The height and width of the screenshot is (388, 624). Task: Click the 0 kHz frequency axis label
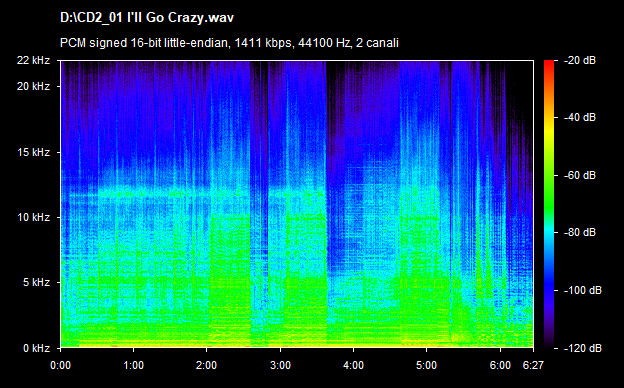(x=36, y=348)
